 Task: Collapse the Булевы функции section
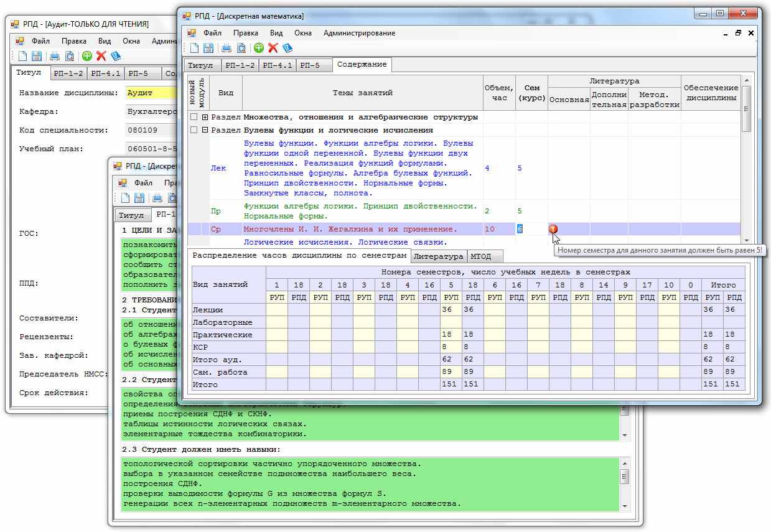tap(205, 130)
